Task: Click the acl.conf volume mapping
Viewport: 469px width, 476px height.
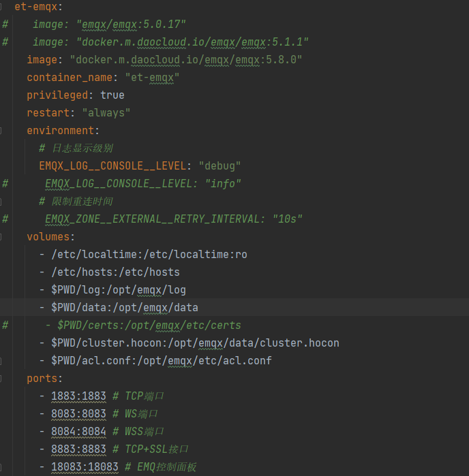Action: coord(161,361)
